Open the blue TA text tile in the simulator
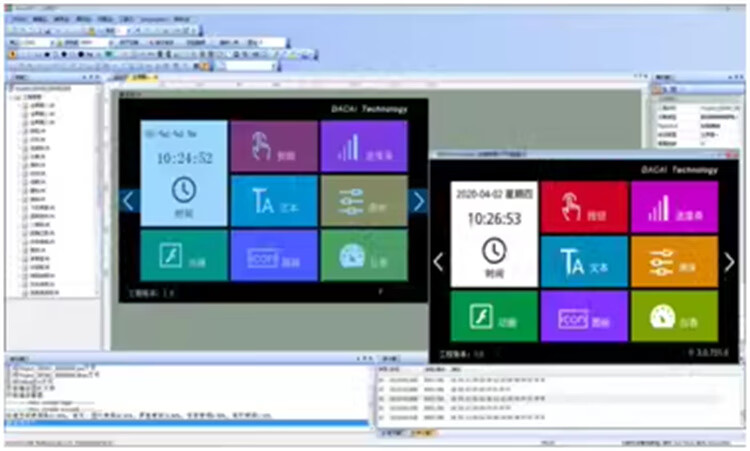The image size is (750, 451). 584,262
